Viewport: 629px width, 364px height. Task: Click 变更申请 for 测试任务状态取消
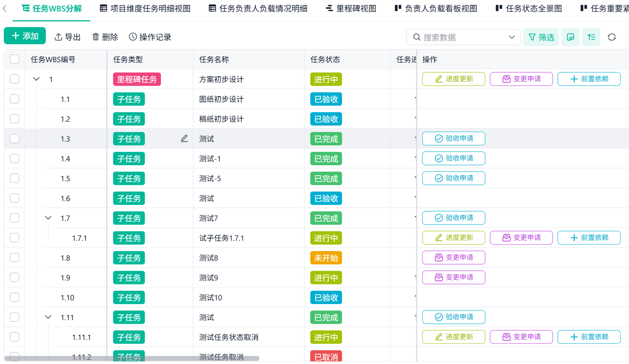(521, 337)
